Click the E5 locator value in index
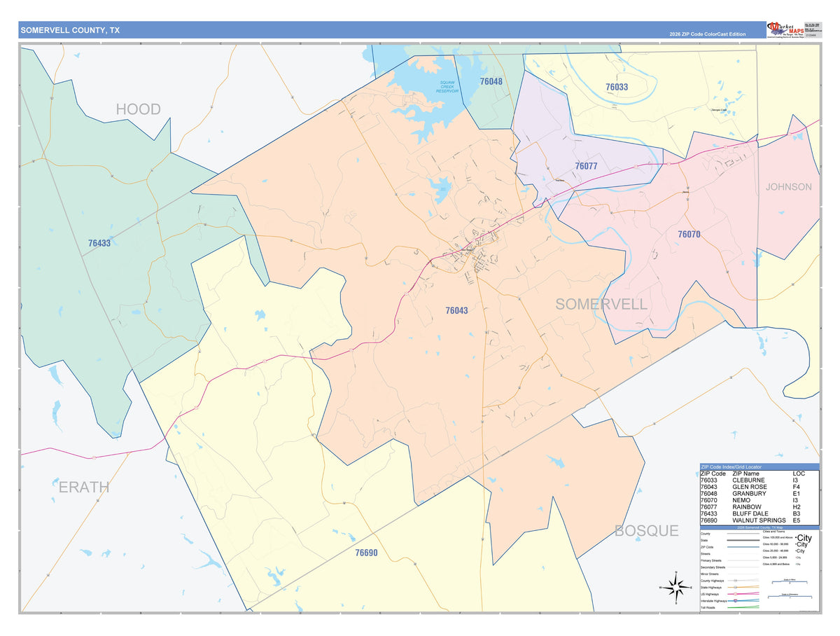 click(797, 520)
